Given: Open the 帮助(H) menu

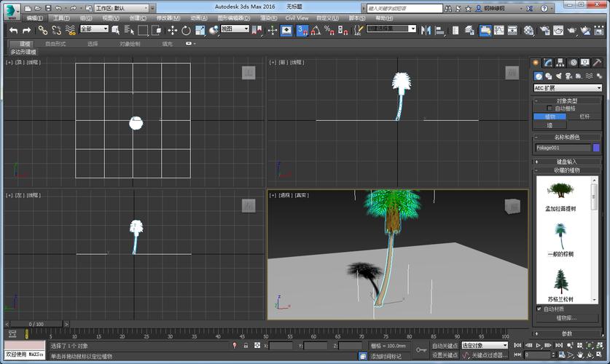Looking at the screenshot, I should [x=384, y=18].
